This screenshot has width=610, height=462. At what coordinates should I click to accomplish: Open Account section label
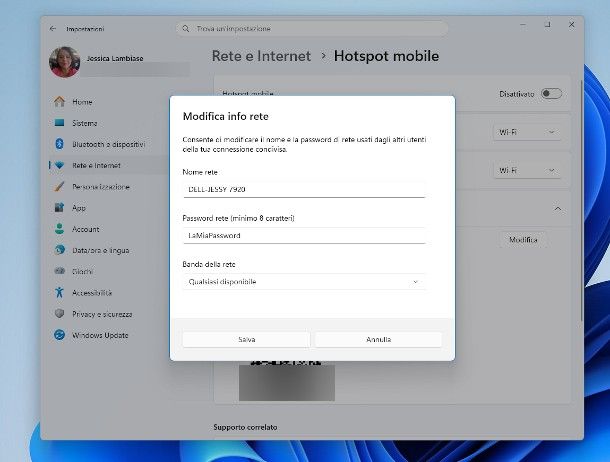[x=86, y=229]
